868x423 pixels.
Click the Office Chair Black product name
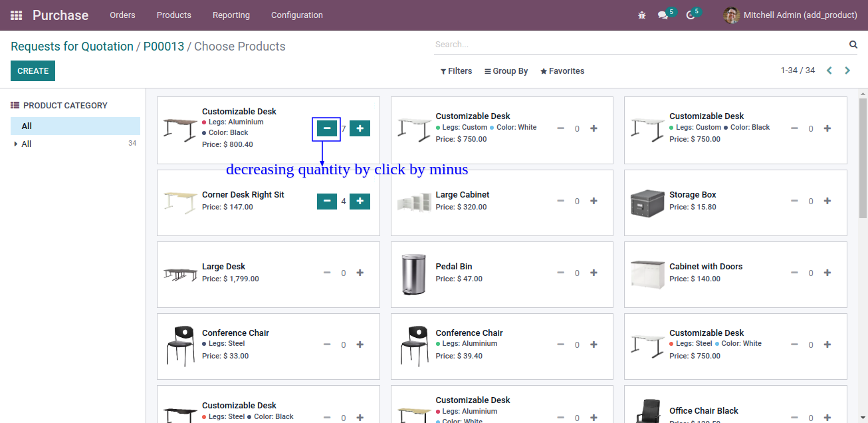[x=704, y=411]
